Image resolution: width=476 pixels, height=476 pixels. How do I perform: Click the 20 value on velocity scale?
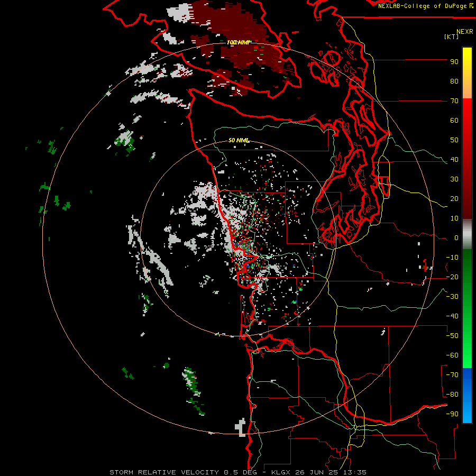pyautogui.click(x=454, y=199)
